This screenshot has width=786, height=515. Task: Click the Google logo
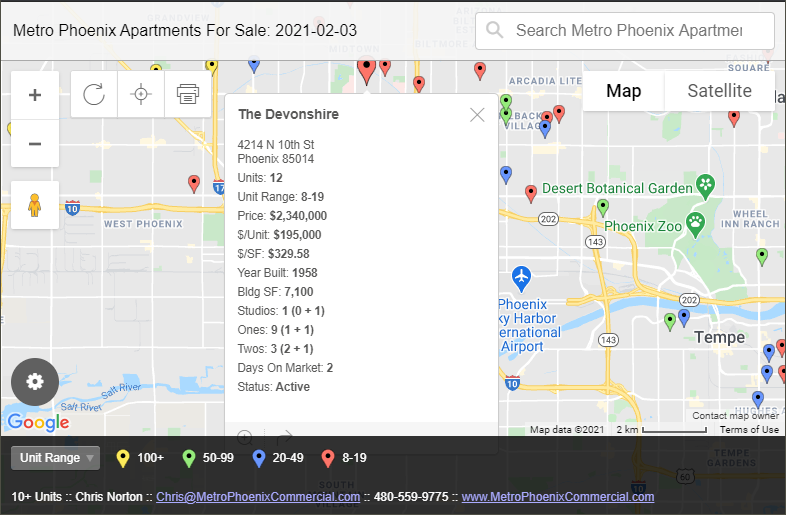tap(39, 422)
